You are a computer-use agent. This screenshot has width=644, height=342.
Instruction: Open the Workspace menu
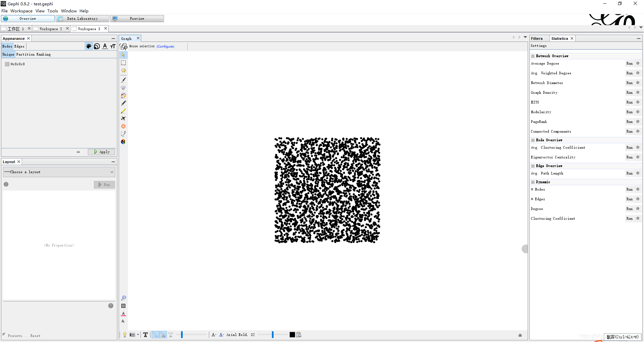21,11
